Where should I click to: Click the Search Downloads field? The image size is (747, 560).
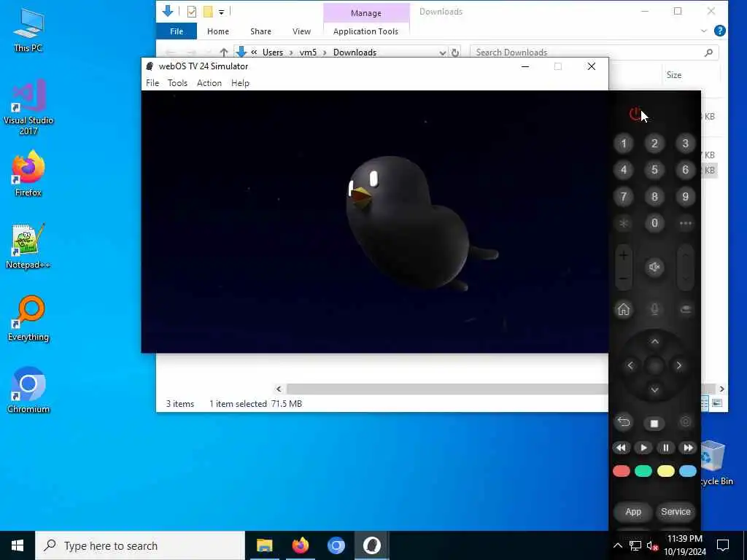point(594,52)
